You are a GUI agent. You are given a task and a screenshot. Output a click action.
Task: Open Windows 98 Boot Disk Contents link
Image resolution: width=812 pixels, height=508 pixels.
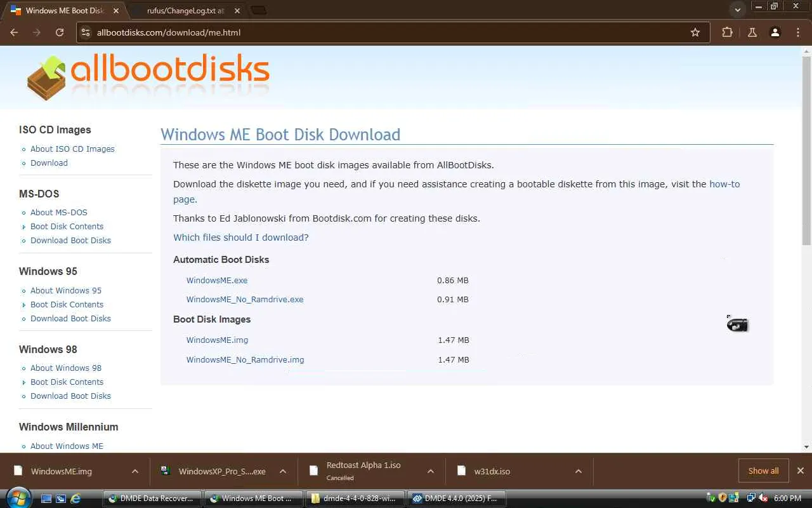pos(67,382)
